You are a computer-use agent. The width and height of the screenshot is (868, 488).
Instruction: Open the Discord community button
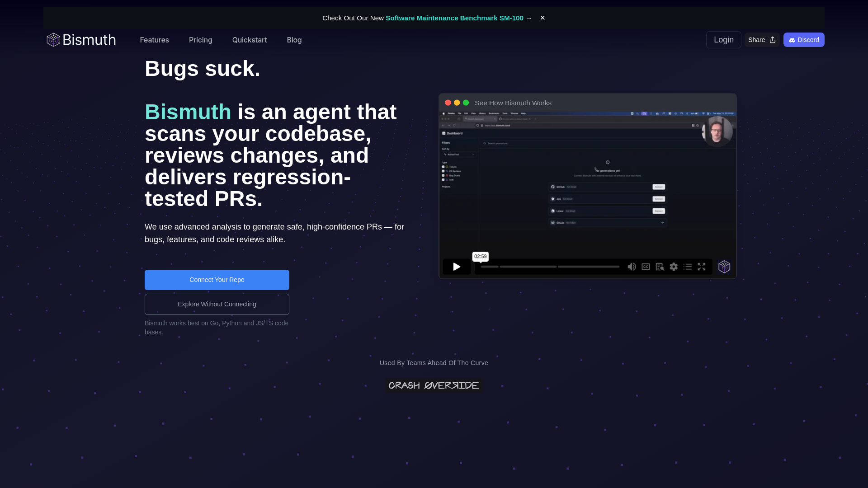pyautogui.click(x=804, y=40)
